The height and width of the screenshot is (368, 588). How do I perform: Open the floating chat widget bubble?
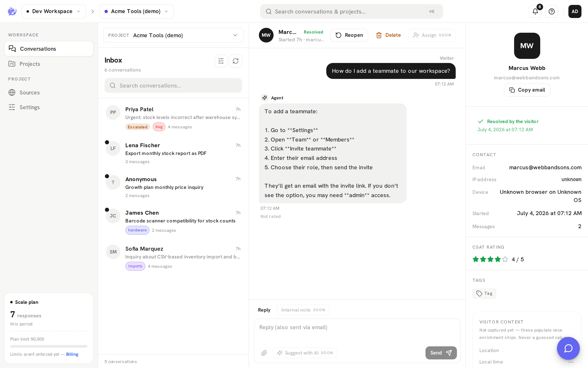coord(568,348)
